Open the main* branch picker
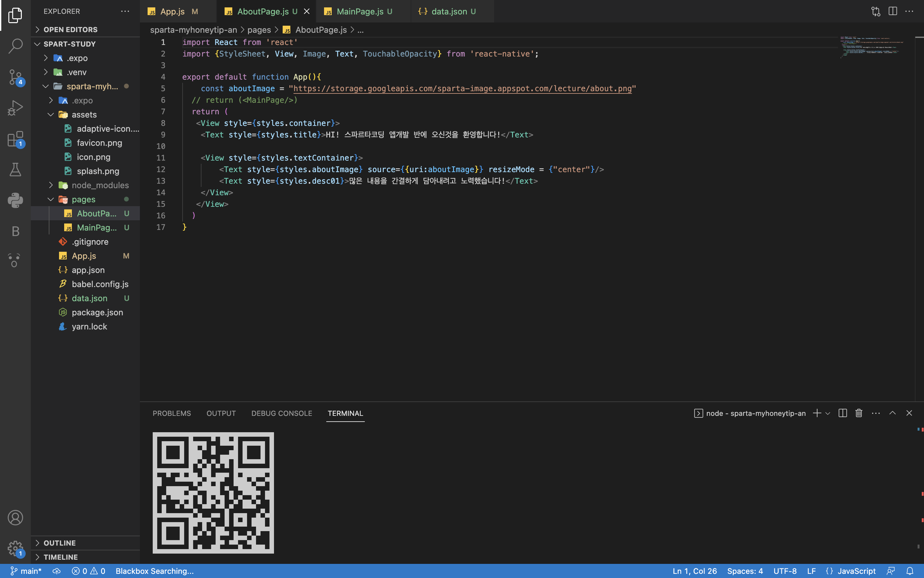This screenshot has height=578, width=924. 26,571
